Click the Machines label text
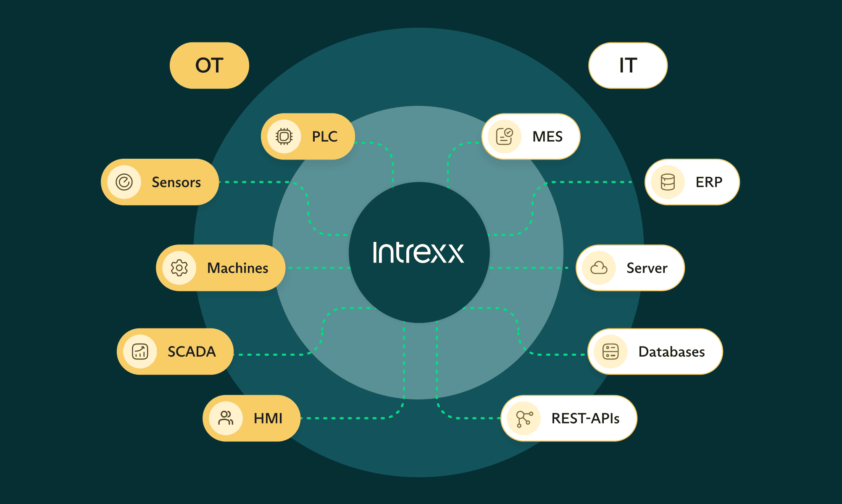Viewport: 842px width, 504px height. [237, 268]
